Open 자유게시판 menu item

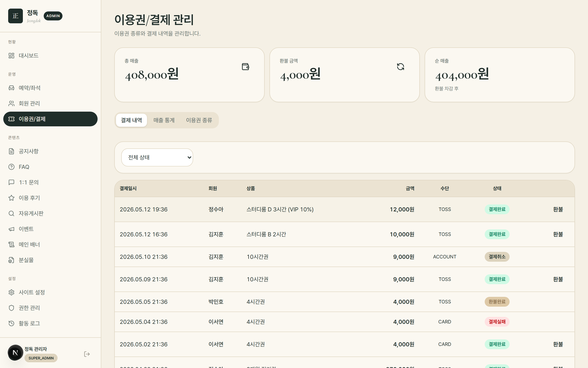[50, 213]
